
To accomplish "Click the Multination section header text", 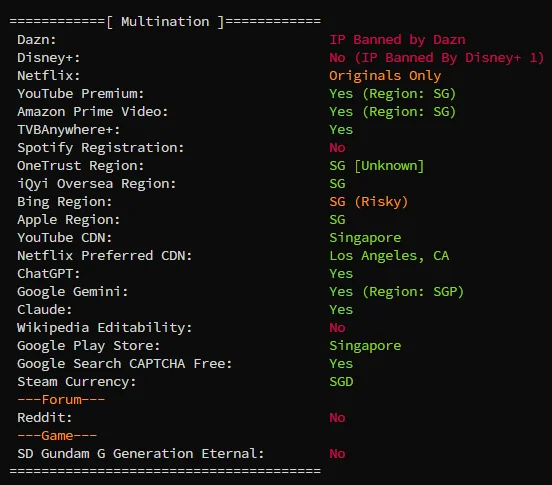I will pos(165,22).
